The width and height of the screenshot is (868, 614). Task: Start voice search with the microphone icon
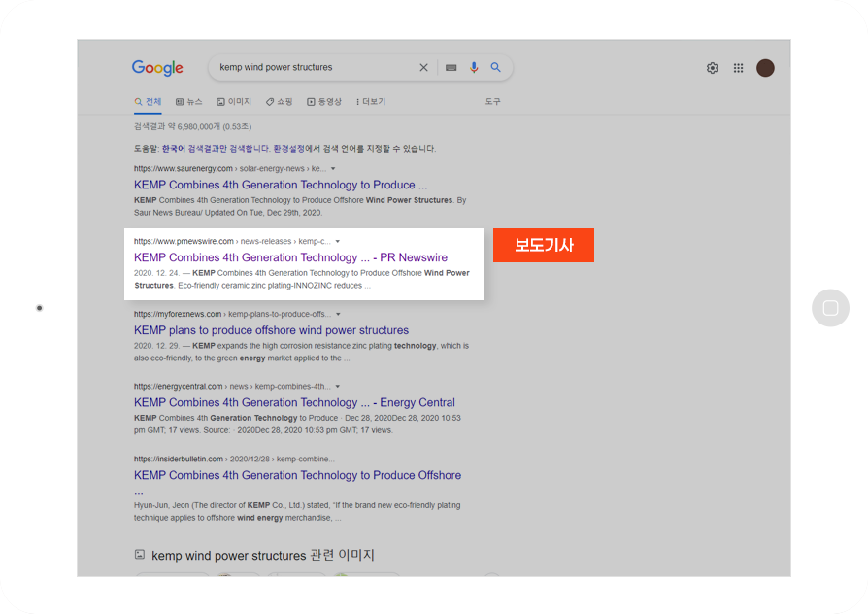474,68
